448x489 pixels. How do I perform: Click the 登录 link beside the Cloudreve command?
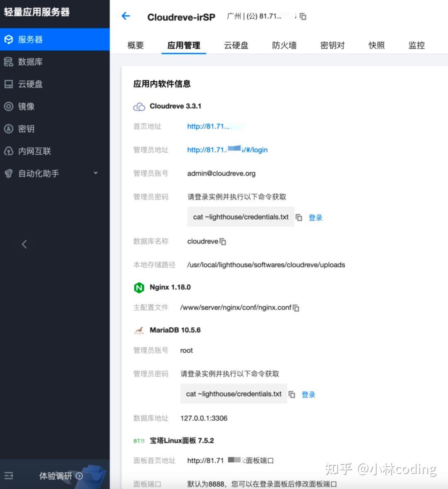coord(315,217)
